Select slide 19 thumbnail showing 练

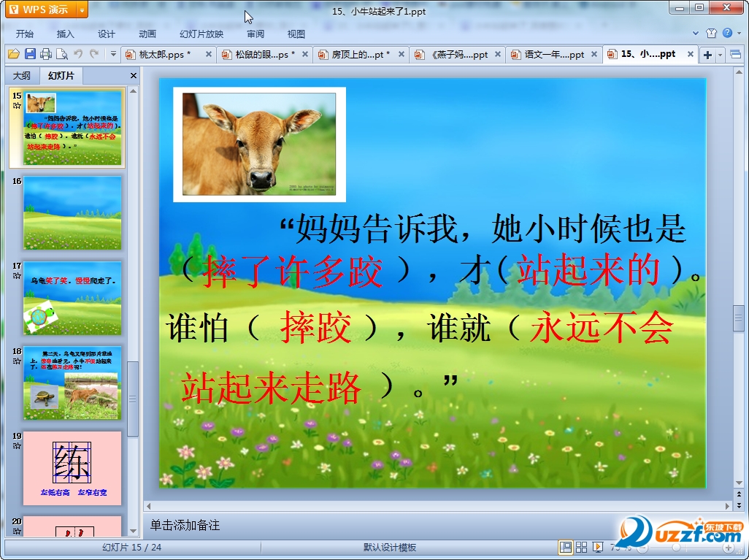pos(72,468)
